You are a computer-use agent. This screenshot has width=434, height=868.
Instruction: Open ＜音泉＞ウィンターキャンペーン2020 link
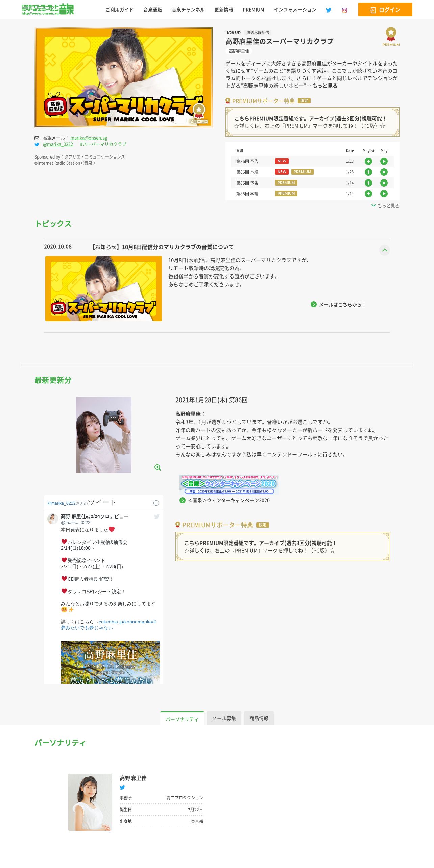pos(229,500)
